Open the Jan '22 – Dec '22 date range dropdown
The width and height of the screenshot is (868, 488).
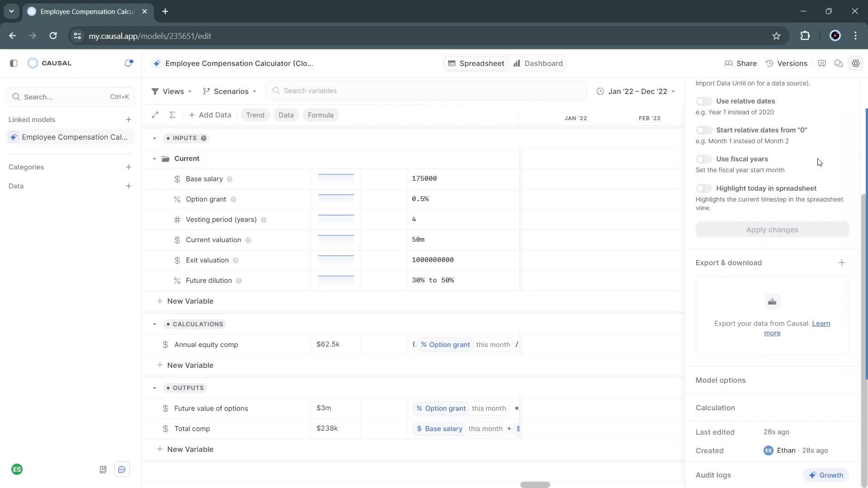pyautogui.click(x=636, y=91)
